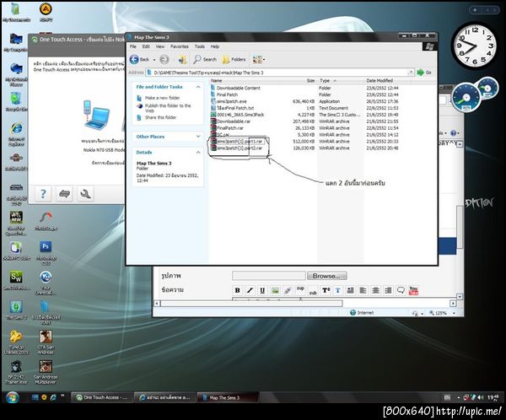Switch to Map The Sims 3 taskbar button
The image size is (506, 420).
coord(228,397)
